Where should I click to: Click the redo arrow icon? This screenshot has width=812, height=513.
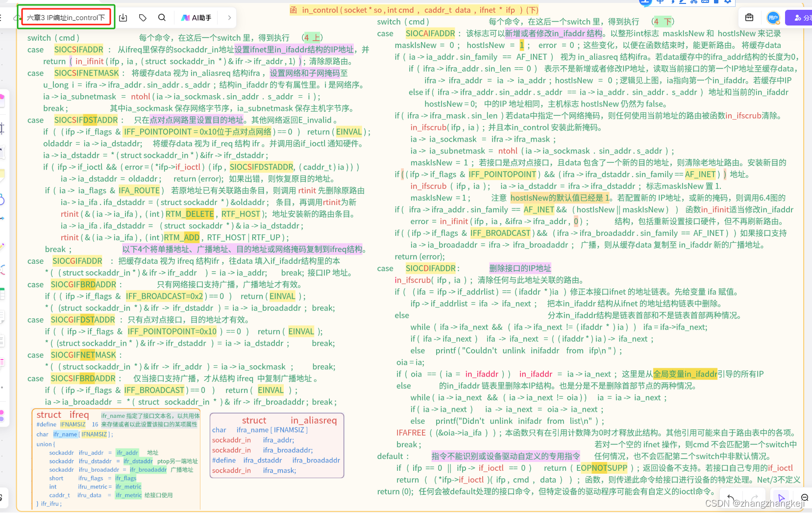coord(755,497)
